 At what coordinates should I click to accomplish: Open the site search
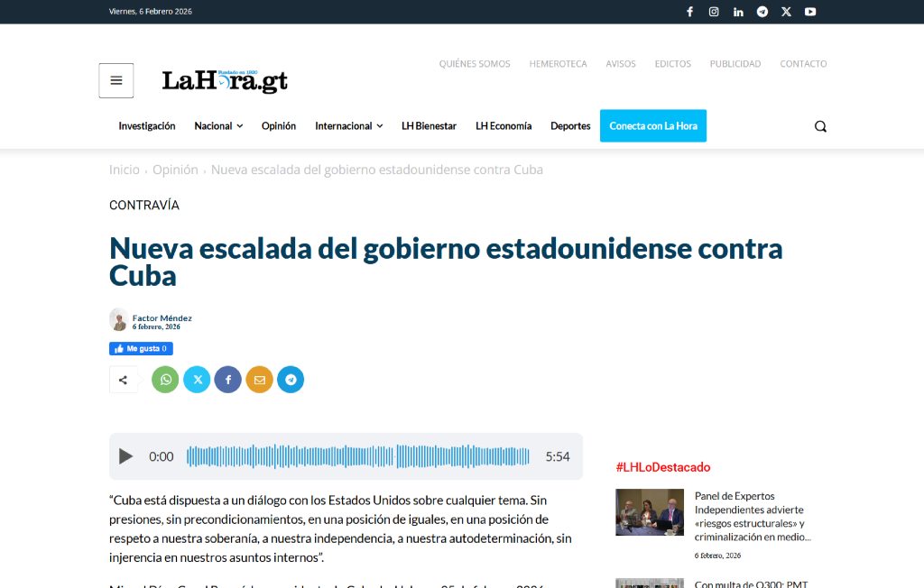pos(819,126)
